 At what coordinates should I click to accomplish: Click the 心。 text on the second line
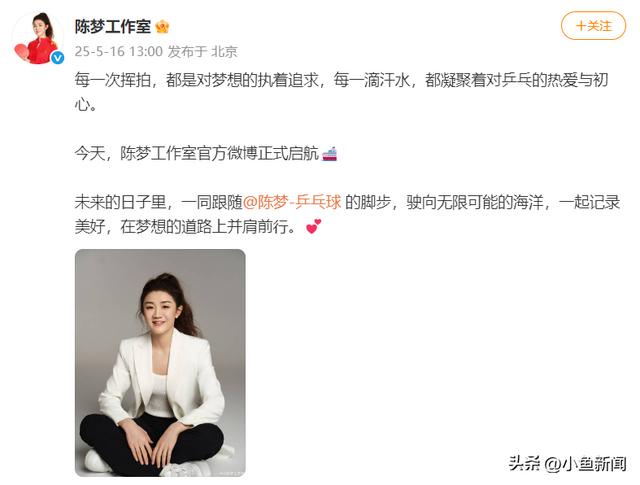[x=86, y=105]
